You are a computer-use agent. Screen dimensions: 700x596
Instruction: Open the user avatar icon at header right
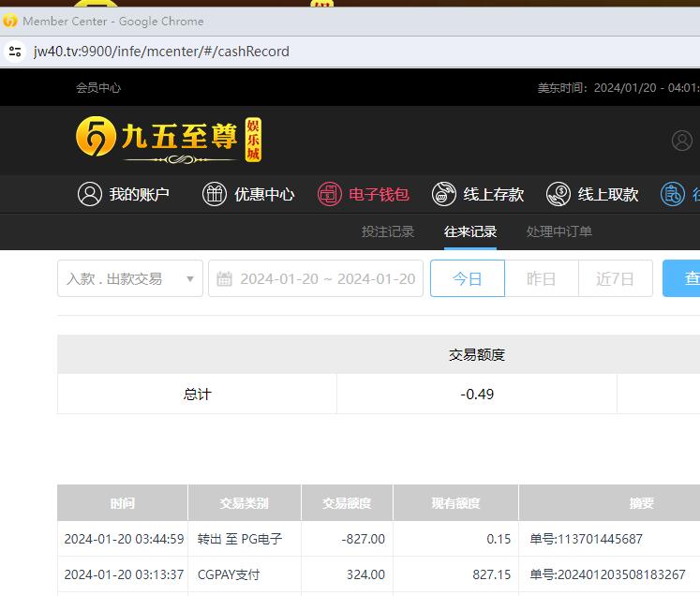(x=681, y=141)
